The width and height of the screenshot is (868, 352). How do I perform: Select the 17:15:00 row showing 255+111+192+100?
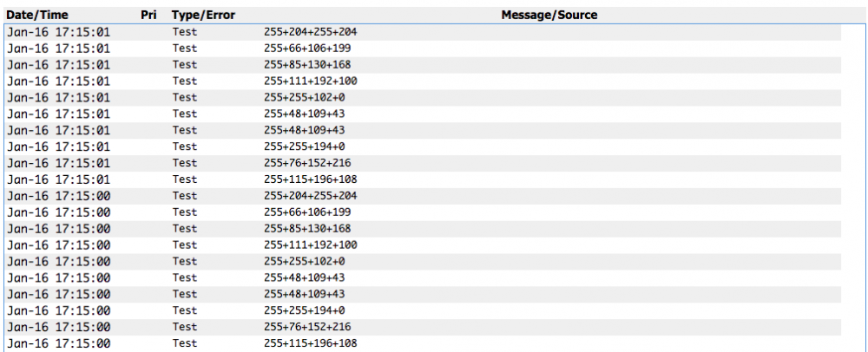coord(310,245)
